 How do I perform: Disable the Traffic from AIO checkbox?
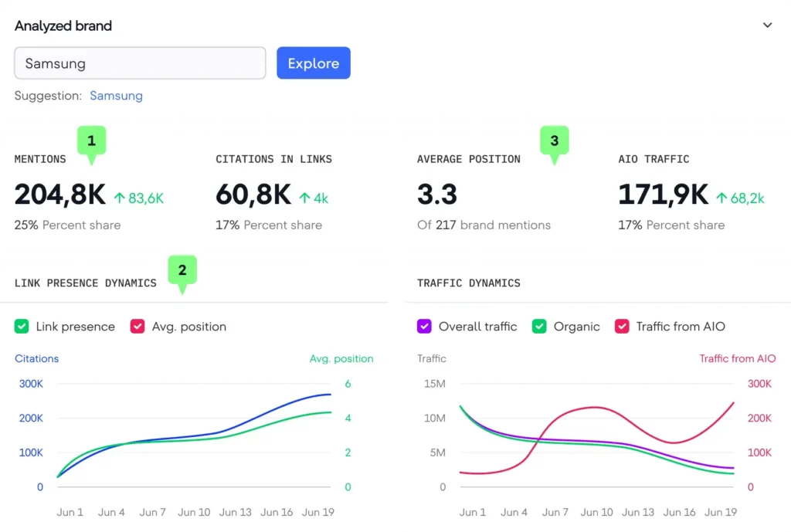tap(622, 327)
